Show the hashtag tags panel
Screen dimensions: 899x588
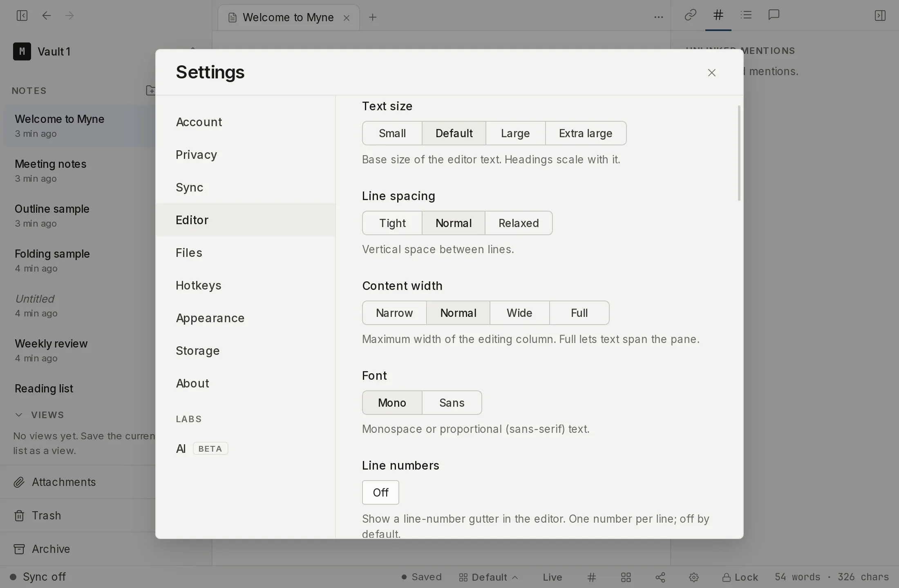click(x=718, y=15)
